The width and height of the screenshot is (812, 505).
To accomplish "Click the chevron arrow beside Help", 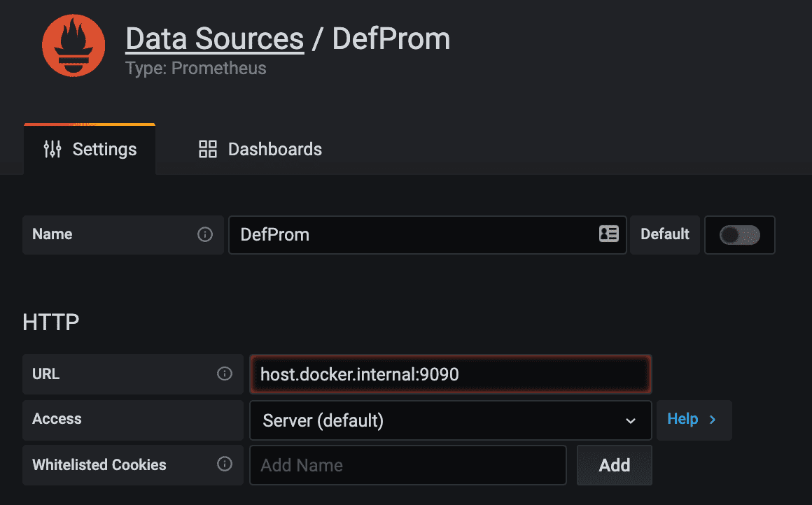I will (713, 420).
